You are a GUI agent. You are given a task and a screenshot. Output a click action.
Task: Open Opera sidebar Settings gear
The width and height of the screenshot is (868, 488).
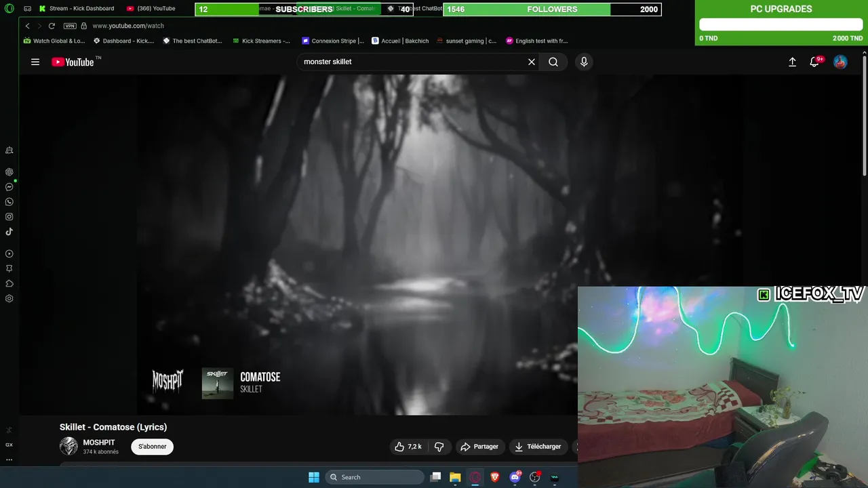point(9,299)
